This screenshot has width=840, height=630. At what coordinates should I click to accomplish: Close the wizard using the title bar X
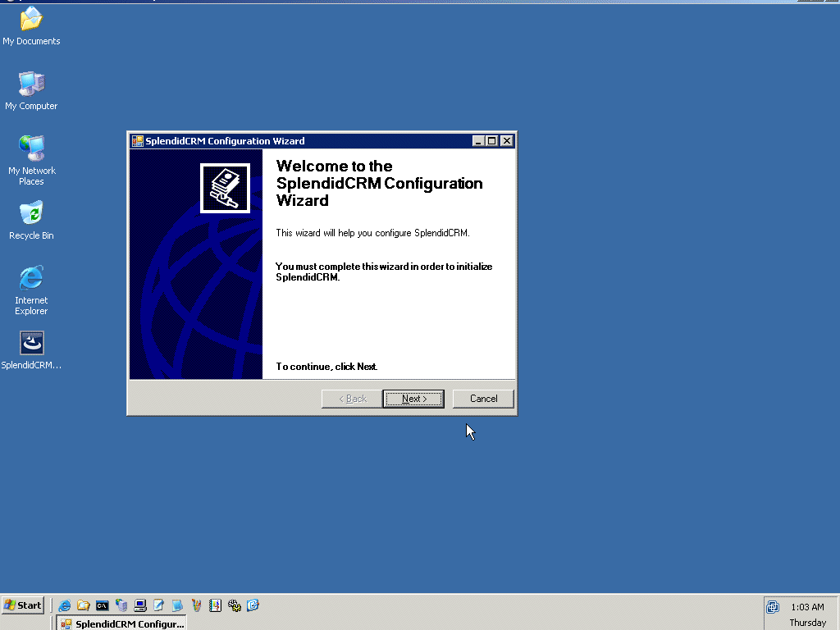pos(507,141)
